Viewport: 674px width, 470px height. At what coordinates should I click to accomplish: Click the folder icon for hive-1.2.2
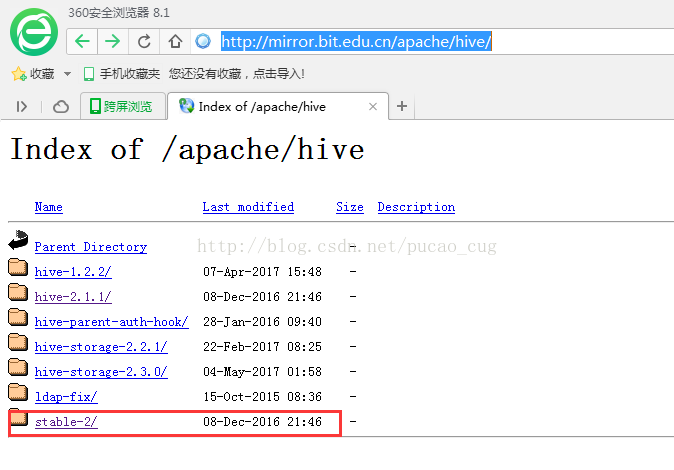pos(18,267)
